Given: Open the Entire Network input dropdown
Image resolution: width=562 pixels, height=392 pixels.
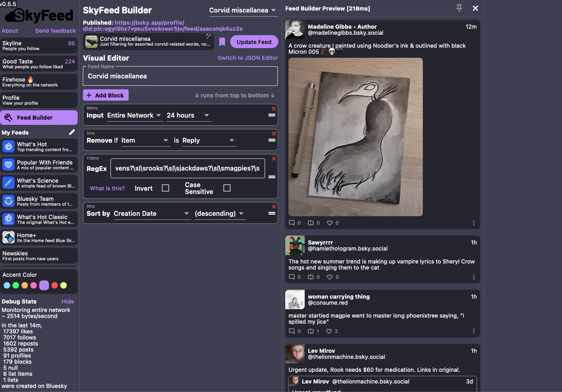Looking at the screenshot, I should pyautogui.click(x=134, y=116).
